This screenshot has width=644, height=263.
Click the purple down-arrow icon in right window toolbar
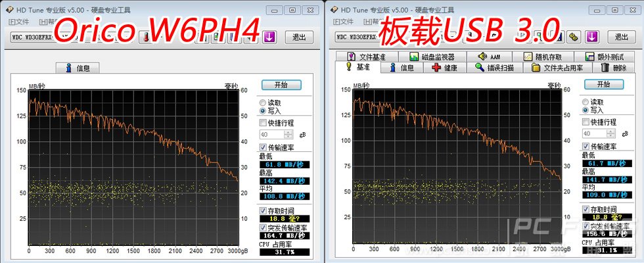(591, 37)
